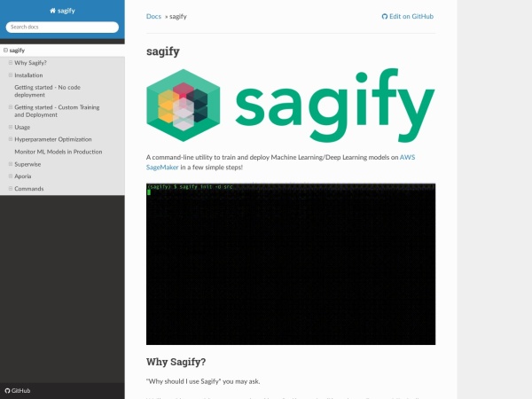
Task: Expand the Installation sidebar toggle
Action: click(11, 75)
